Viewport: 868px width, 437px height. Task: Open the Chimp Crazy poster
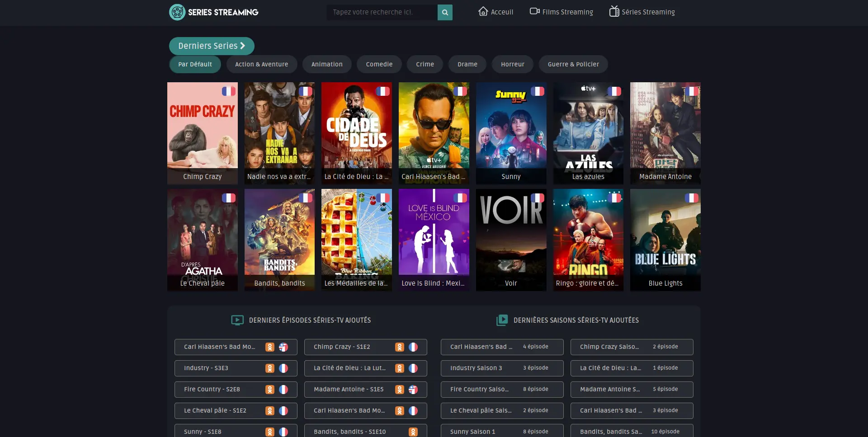coord(203,133)
